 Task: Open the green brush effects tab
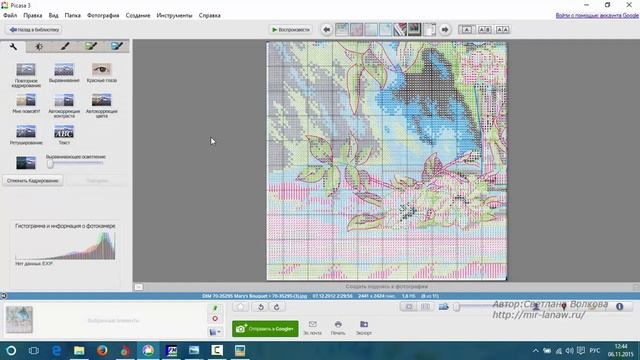[x=91, y=47]
